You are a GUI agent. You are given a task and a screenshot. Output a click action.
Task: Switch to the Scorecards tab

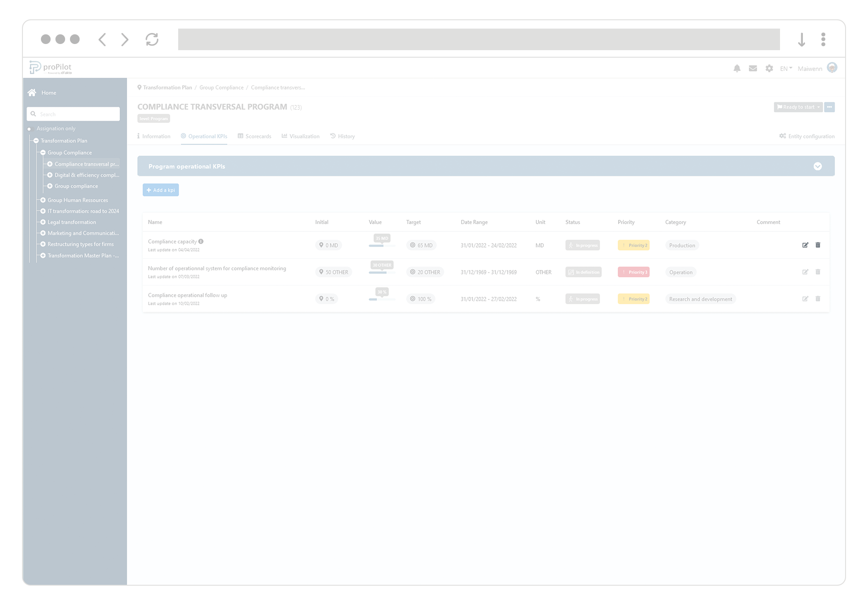pyautogui.click(x=254, y=136)
